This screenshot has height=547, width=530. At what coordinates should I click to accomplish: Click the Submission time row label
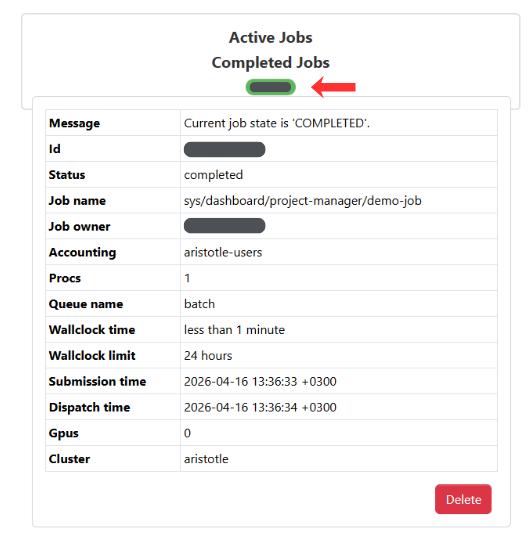97,381
